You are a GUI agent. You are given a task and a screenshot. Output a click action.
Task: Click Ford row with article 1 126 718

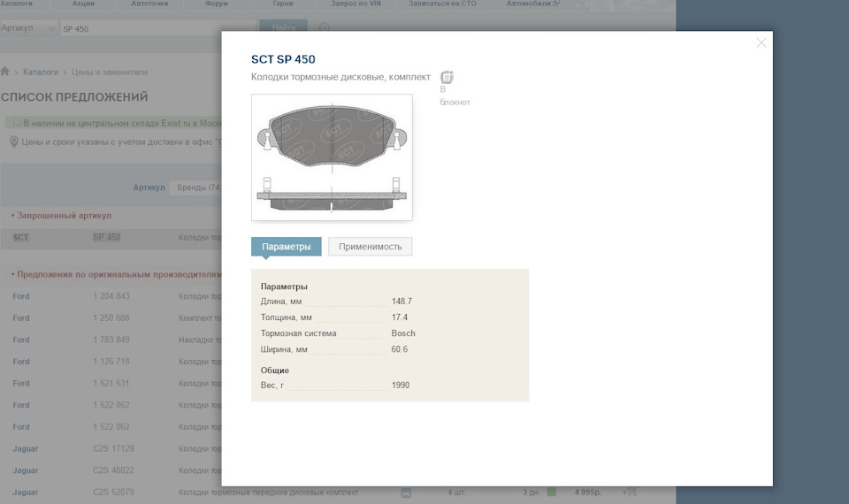tap(111, 361)
